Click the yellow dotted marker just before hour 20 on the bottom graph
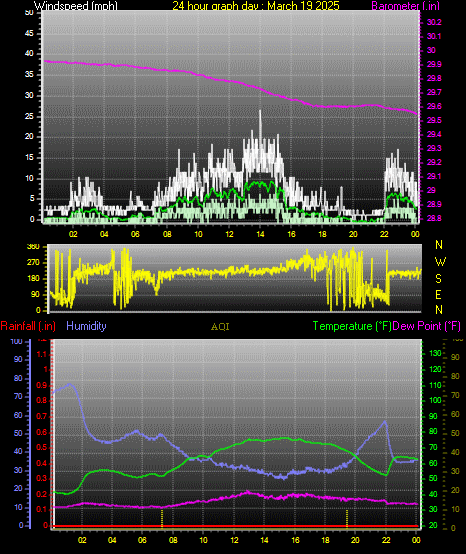 (347, 519)
